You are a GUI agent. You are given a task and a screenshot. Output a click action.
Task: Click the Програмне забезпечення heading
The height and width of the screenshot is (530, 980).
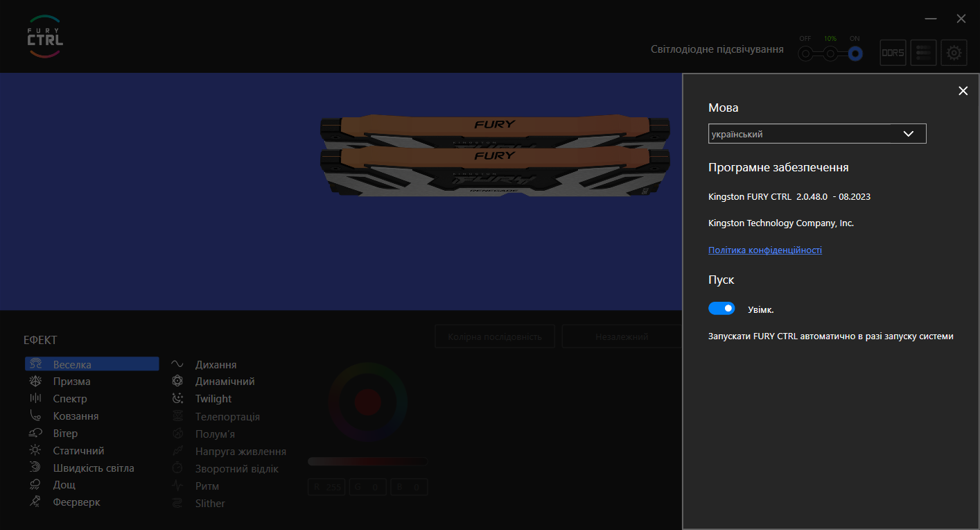pos(778,168)
